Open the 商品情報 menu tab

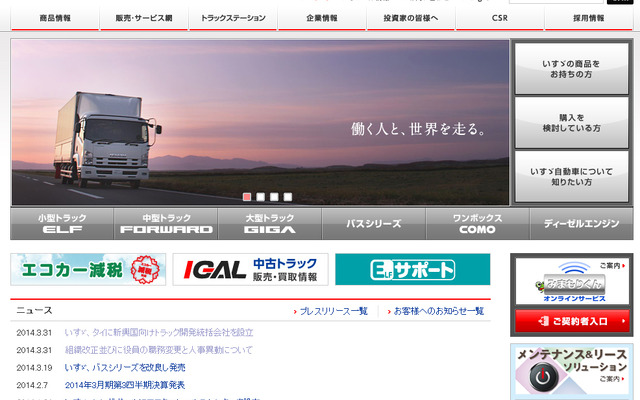55,18
